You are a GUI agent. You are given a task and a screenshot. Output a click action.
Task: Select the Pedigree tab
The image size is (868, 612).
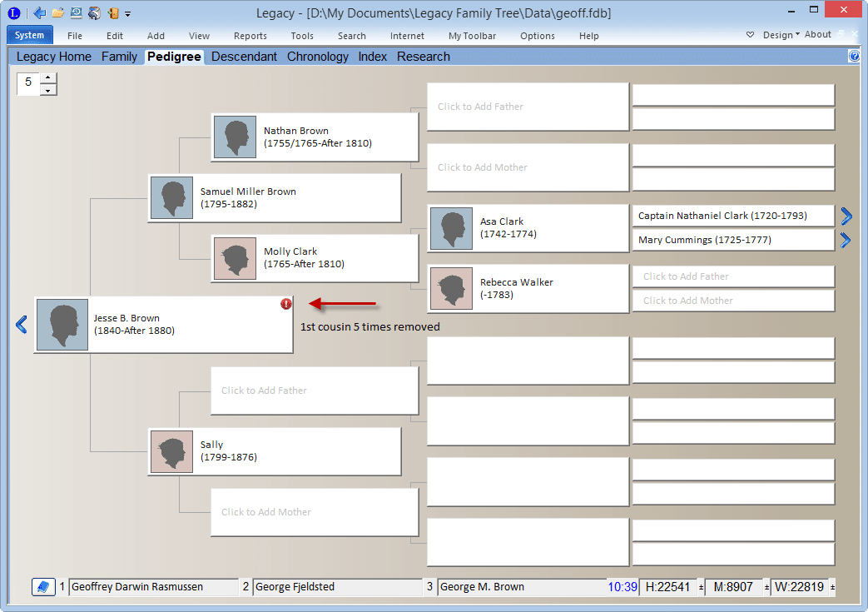pyautogui.click(x=174, y=57)
